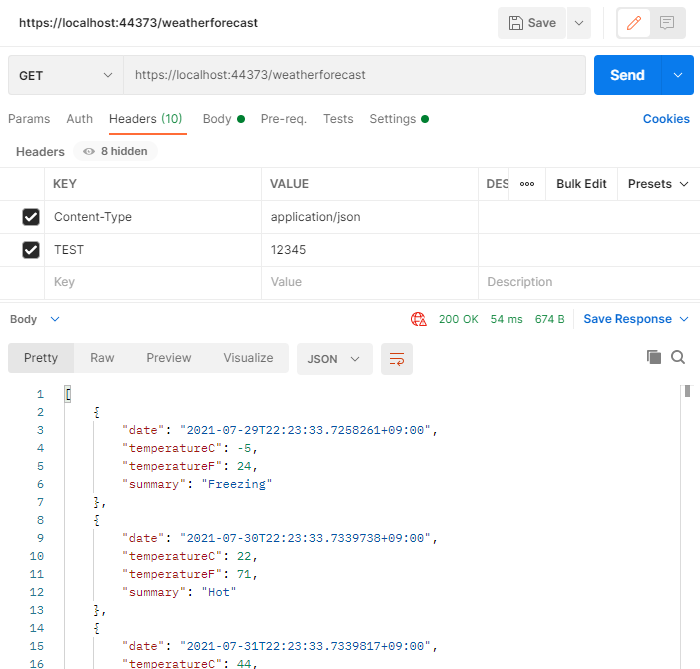Select the Preview view tab
700x669 pixels.
169,358
